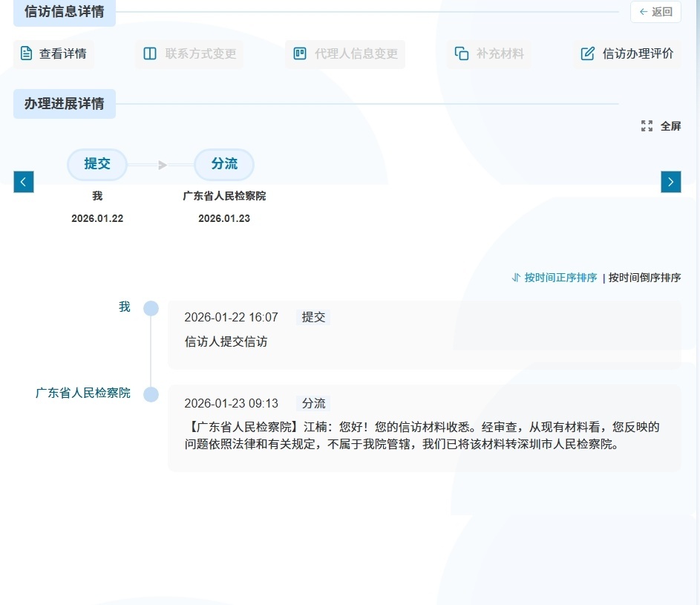Click 广东省人民检察院 under the 分流 step

pos(224,195)
